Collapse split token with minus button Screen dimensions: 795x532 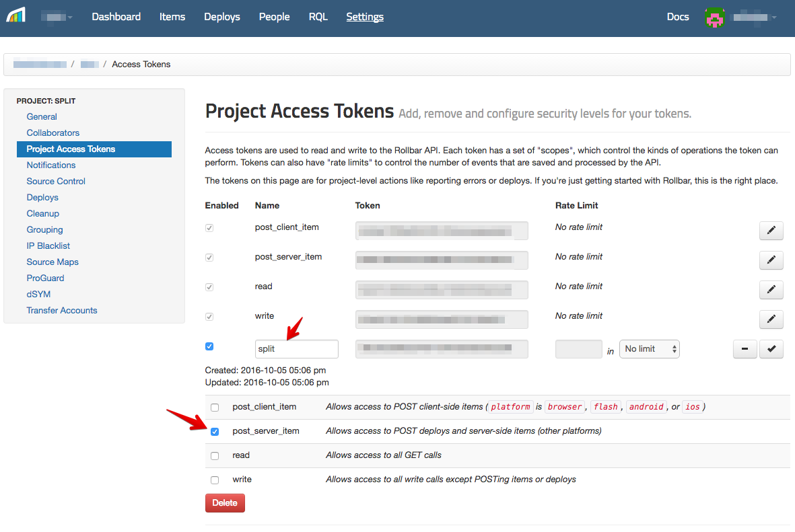pos(745,350)
